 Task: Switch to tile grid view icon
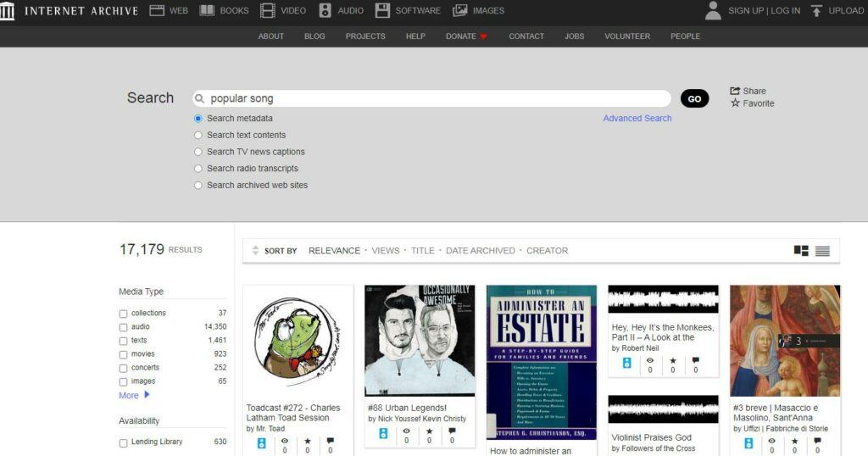click(x=801, y=251)
